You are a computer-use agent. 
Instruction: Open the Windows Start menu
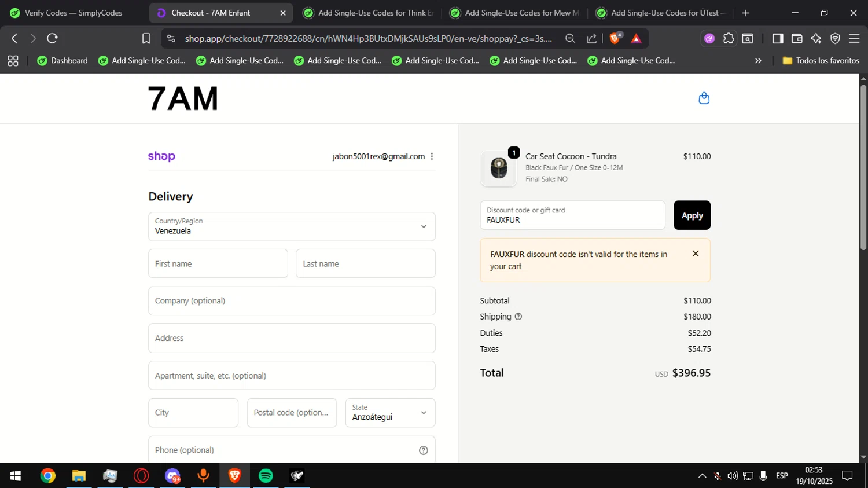coord(16,476)
